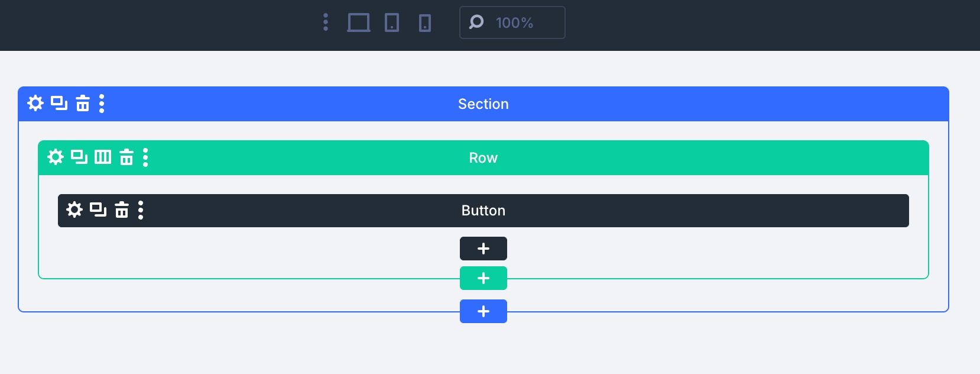Screen dimensions: 980x374
Task: Open Section more options menu
Action: pos(102,104)
